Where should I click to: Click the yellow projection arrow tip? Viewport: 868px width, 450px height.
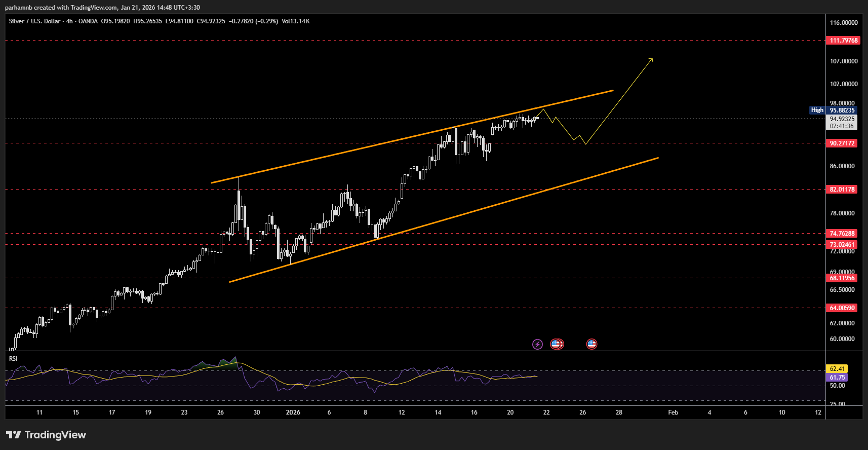(652, 59)
